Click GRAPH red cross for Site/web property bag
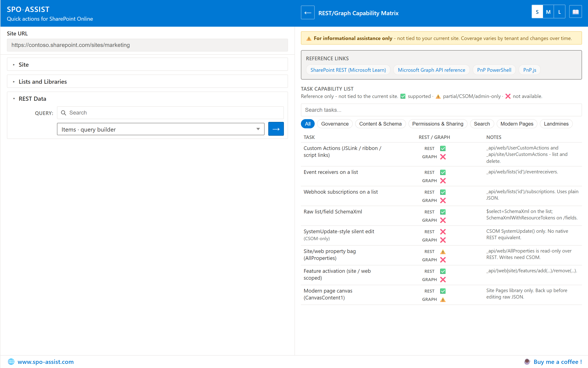This screenshot has height=368, width=588. coord(443,260)
